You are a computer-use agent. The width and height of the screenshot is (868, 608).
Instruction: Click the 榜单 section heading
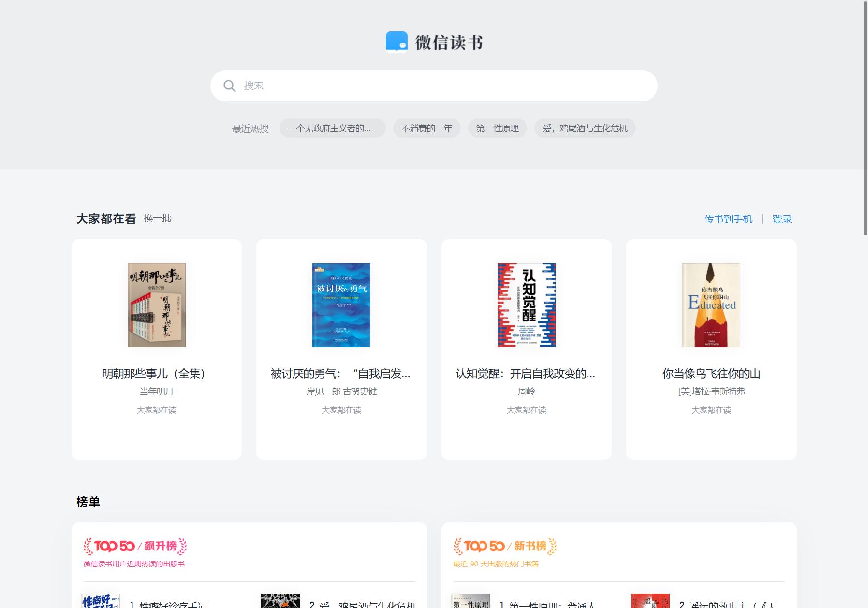pos(88,502)
